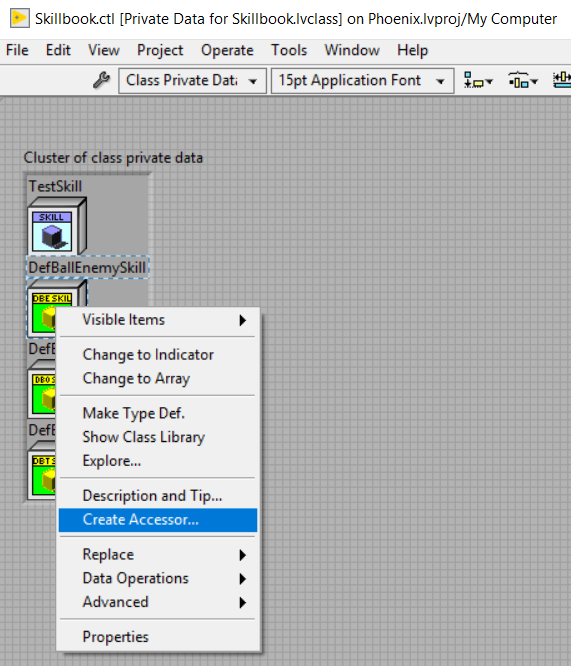Open the Operate menu

[x=227, y=50]
